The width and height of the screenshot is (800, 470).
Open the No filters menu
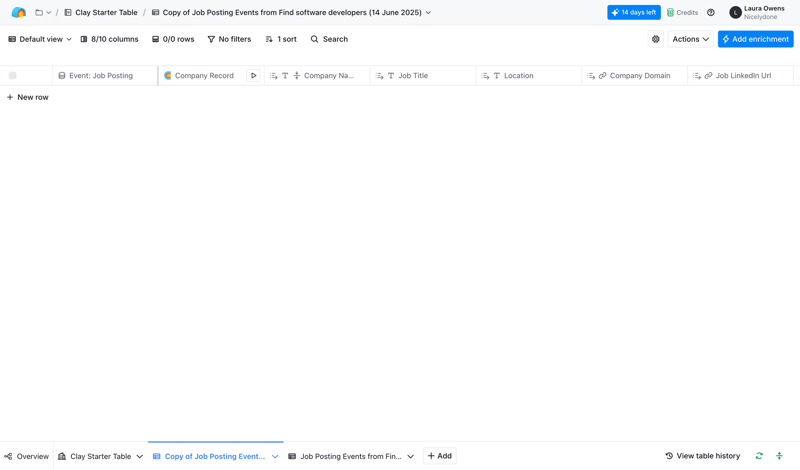point(229,39)
